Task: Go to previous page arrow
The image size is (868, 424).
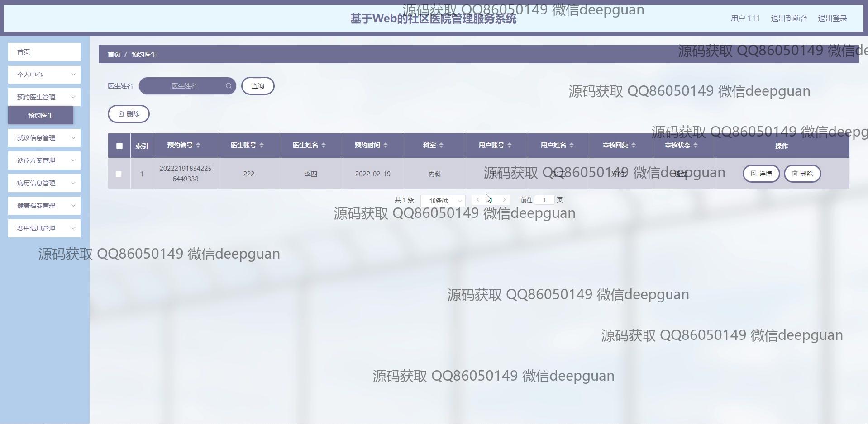Action: pyautogui.click(x=478, y=200)
